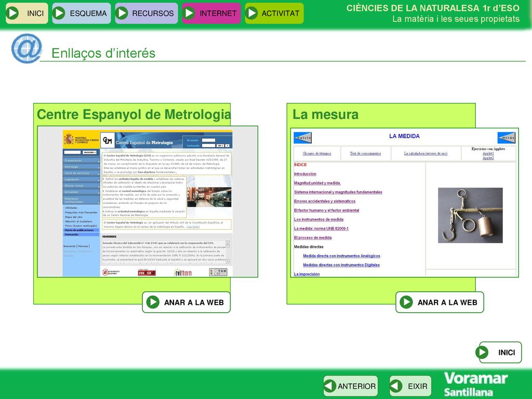Click Errores accidentales y sistemáticos link
This screenshot has width=532, height=399.
(325, 202)
